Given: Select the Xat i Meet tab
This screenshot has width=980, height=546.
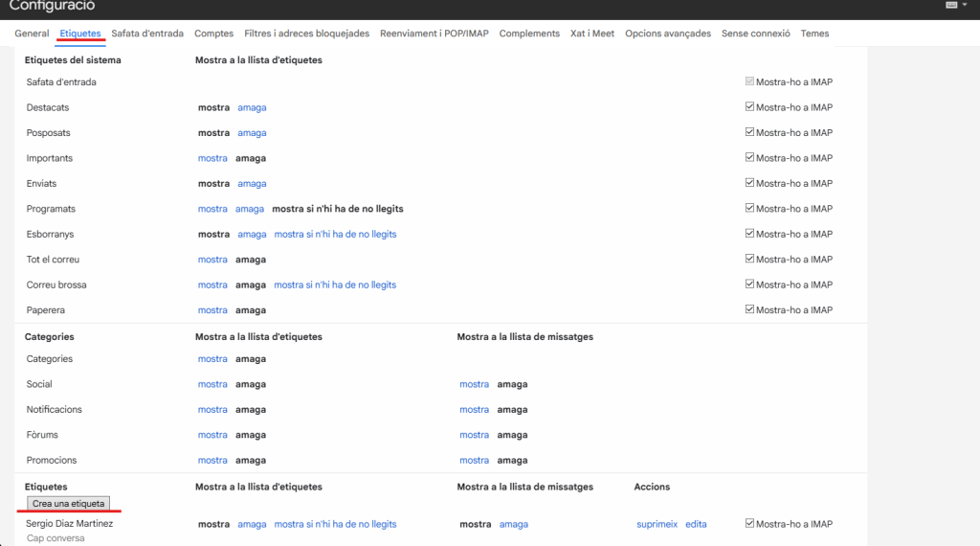Looking at the screenshot, I should [x=592, y=34].
